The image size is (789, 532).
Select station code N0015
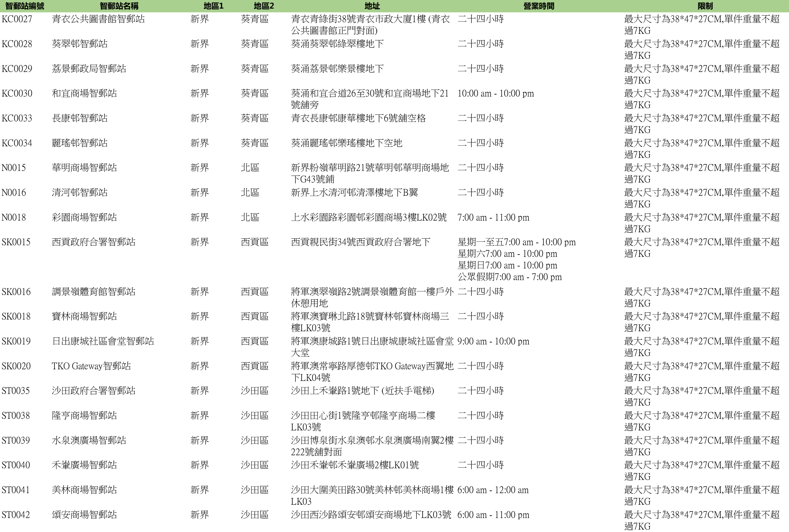click(13, 167)
